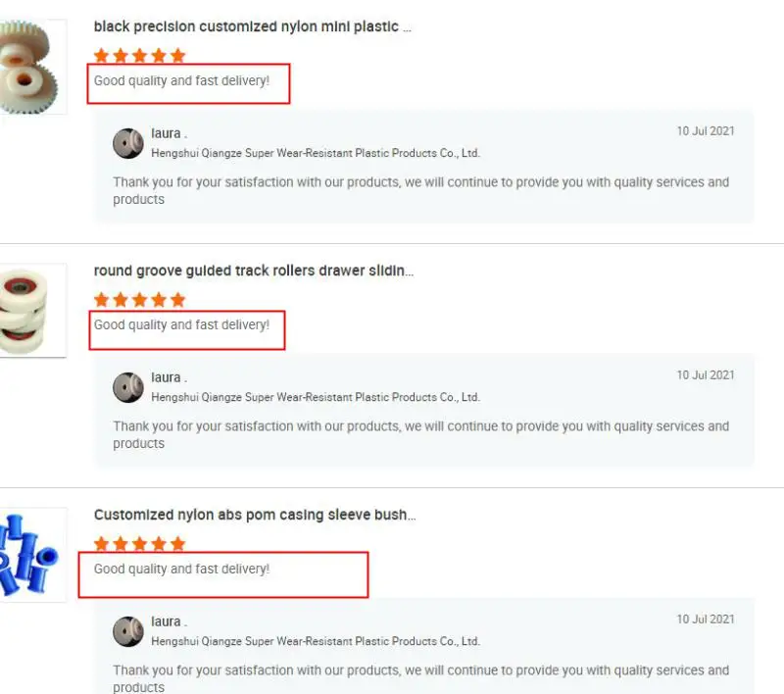
Task: Click laura's avatar in the third reply
Action: point(128,631)
